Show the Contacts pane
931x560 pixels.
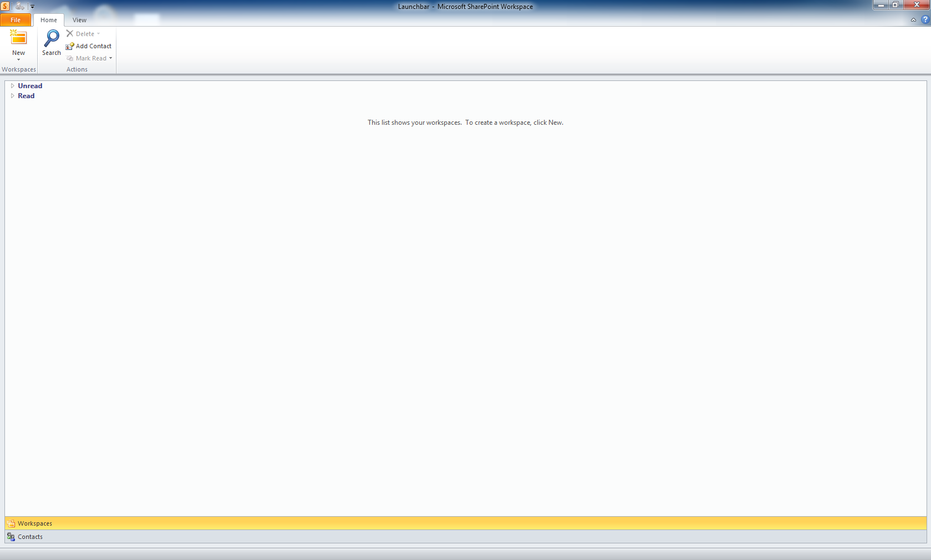tap(30, 537)
